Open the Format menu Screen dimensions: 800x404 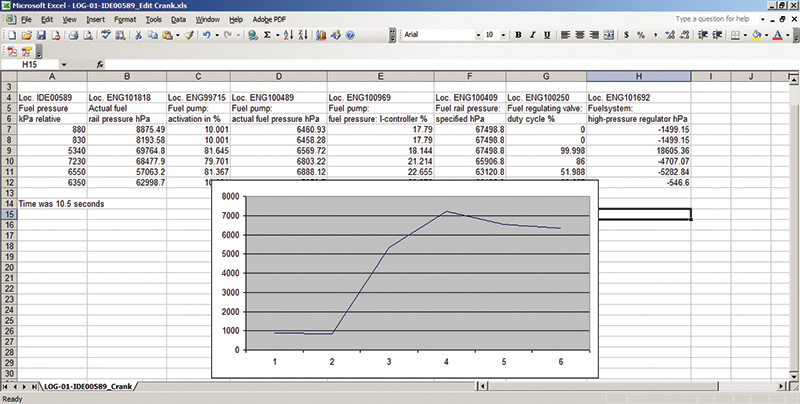click(125, 19)
